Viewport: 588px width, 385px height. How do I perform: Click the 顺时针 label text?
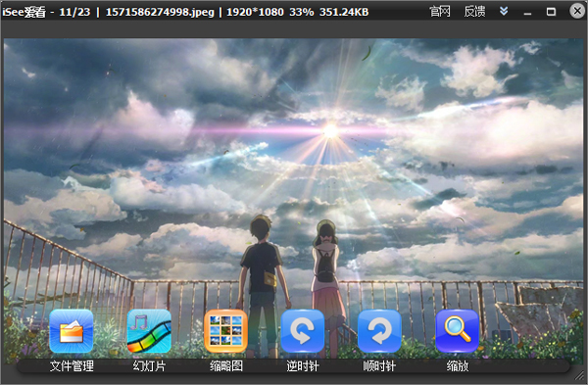tap(379, 365)
